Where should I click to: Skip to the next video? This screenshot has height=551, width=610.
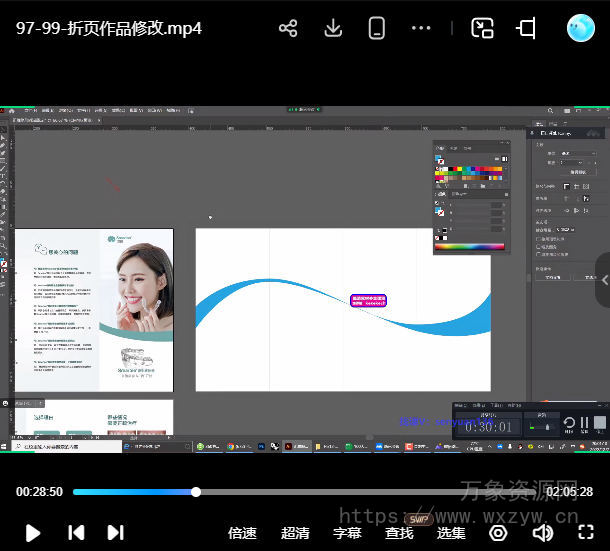(116, 533)
